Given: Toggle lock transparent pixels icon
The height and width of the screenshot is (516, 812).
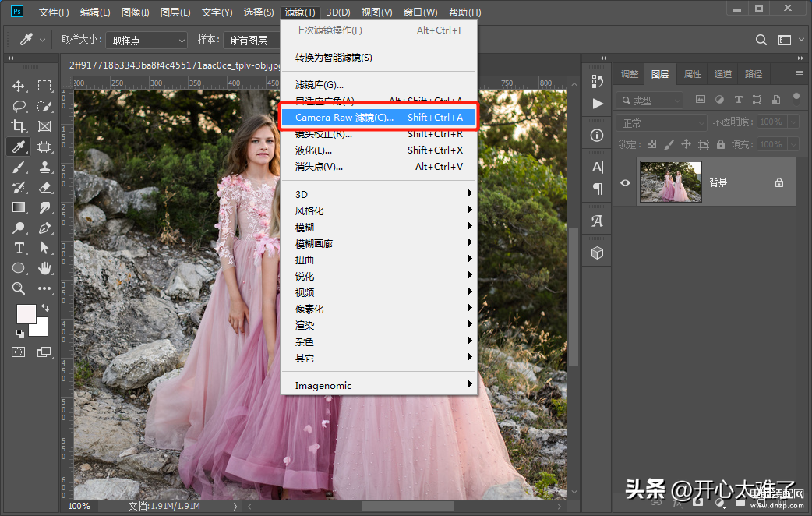Looking at the screenshot, I should tap(652, 144).
